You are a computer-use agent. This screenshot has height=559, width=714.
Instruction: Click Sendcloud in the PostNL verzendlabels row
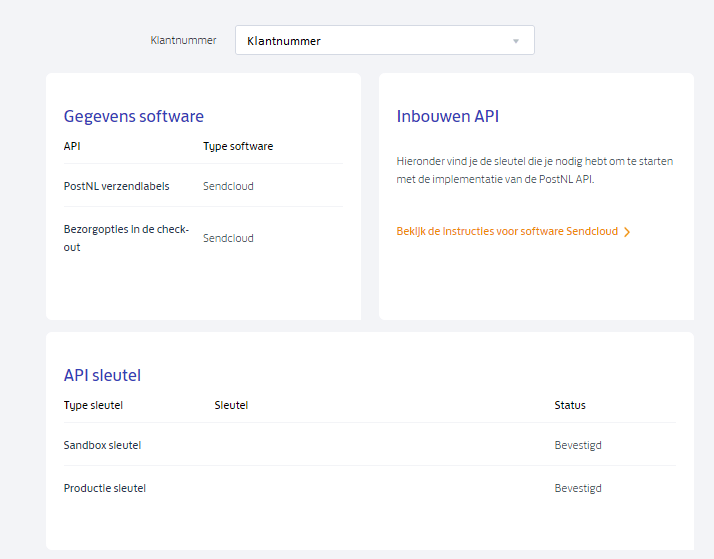[x=228, y=186]
